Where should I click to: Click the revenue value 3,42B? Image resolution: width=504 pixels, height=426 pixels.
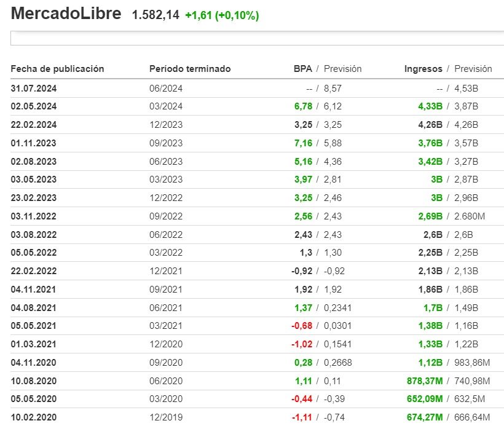tap(430, 162)
